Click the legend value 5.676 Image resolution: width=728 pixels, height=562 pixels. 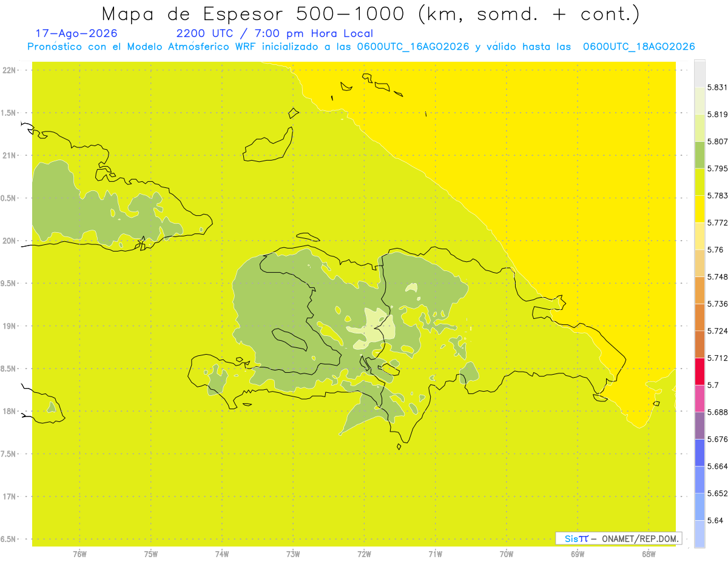[717, 439]
